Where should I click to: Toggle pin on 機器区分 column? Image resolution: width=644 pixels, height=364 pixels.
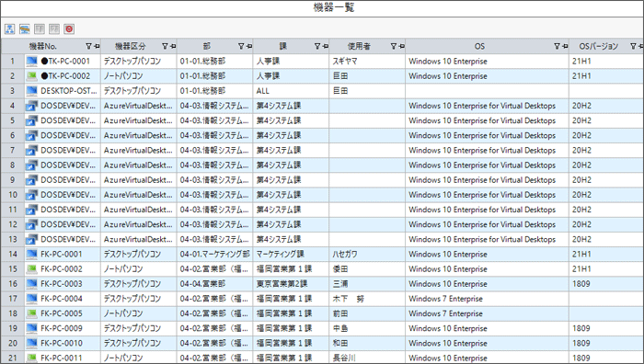pos(173,46)
